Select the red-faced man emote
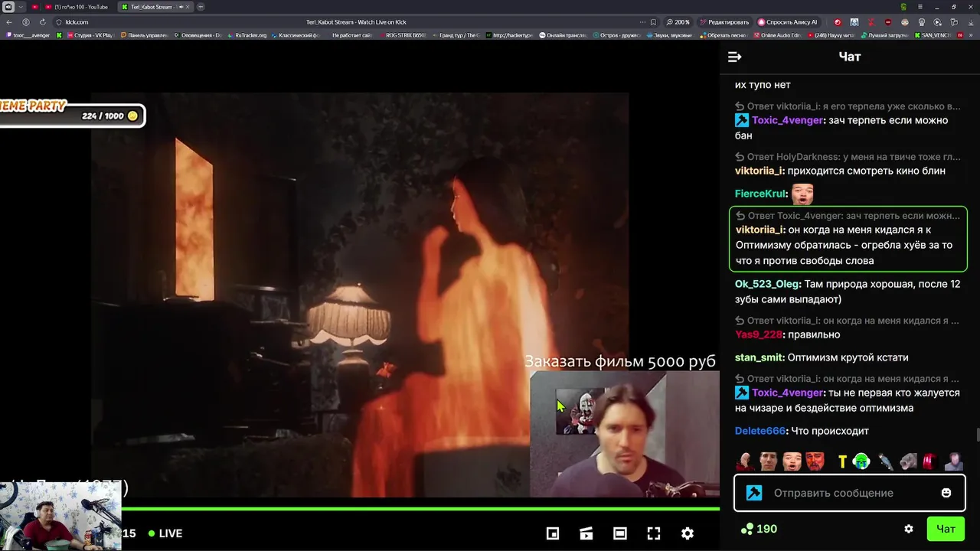 [815, 461]
